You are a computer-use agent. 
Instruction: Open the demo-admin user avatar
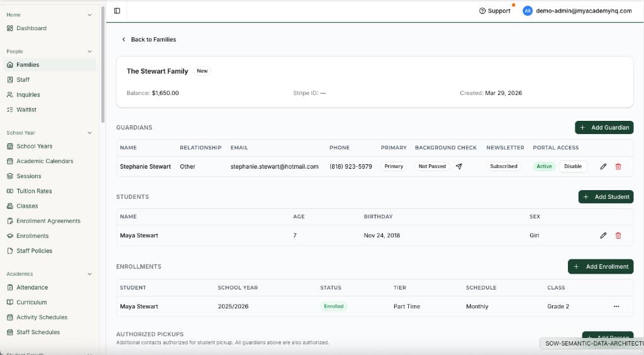click(x=528, y=11)
